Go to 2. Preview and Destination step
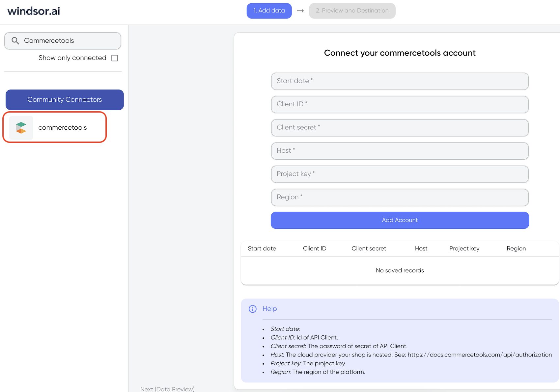This screenshot has width=560, height=392. (352, 11)
